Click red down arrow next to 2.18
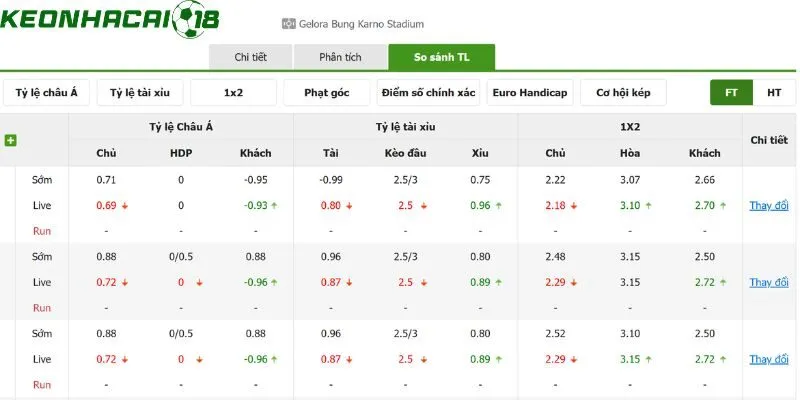 573,206
